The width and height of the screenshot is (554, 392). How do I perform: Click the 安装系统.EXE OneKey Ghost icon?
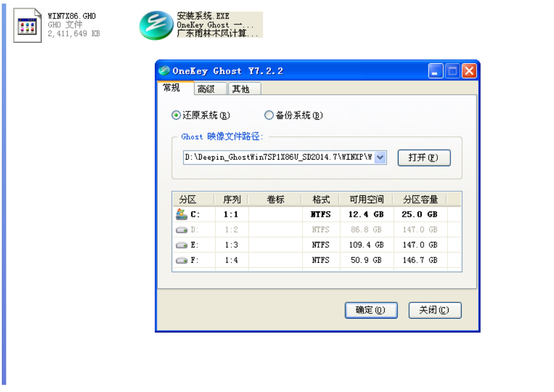156,26
